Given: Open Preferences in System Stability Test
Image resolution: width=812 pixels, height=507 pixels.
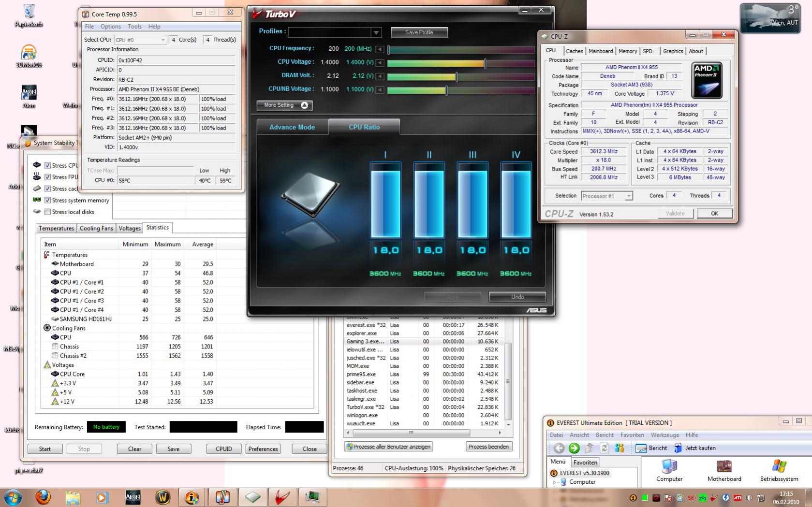Looking at the screenshot, I should pyautogui.click(x=263, y=449).
